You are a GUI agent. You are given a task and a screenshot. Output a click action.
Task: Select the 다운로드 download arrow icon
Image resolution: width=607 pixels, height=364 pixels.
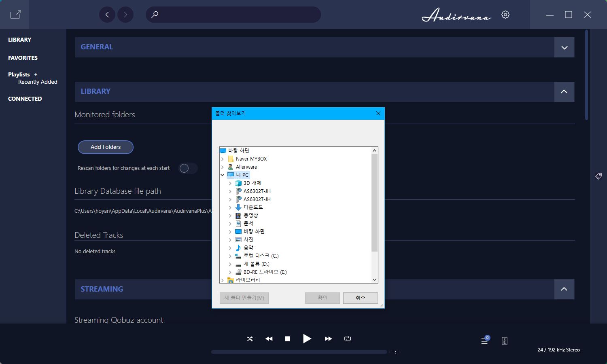click(238, 207)
